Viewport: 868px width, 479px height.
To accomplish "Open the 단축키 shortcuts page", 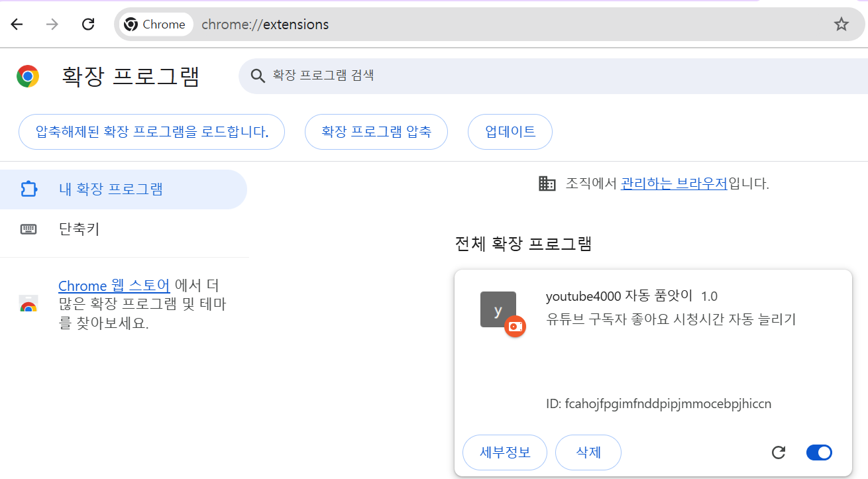I will coord(123,229).
